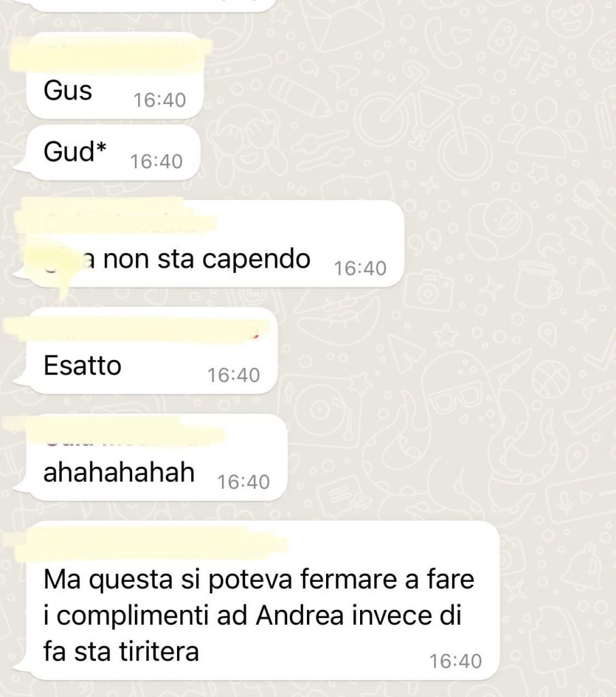Click the timestamp on the 'non sta capendo' bubble
Screen dimensions: 616x697
pyautogui.click(x=361, y=268)
